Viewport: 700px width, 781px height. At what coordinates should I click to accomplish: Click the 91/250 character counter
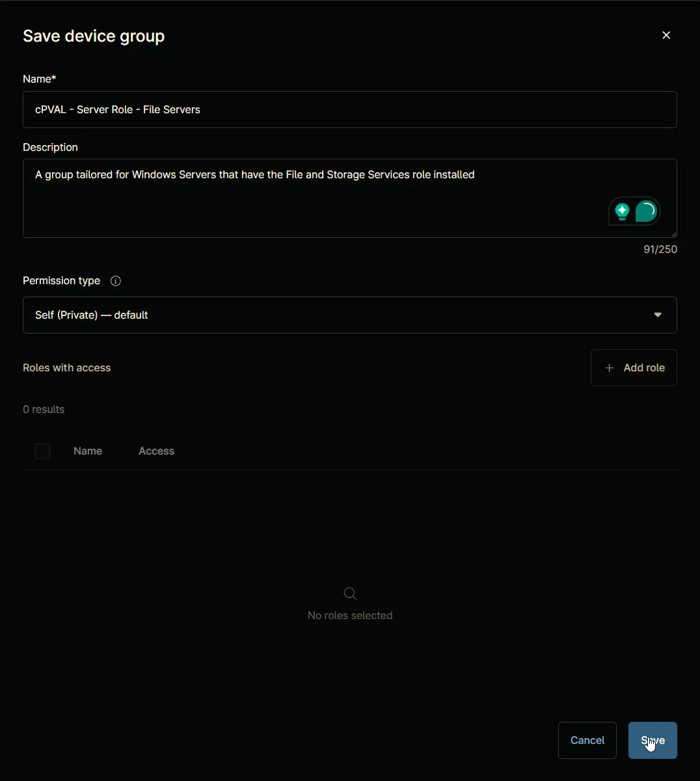(660, 249)
